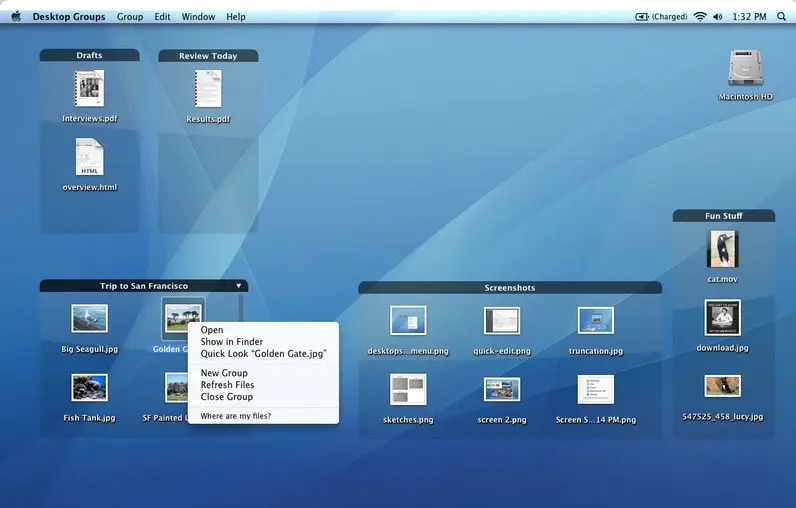Click the overview.html file name label
The height and width of the screenshot is (508, 796).
[89, 187]
